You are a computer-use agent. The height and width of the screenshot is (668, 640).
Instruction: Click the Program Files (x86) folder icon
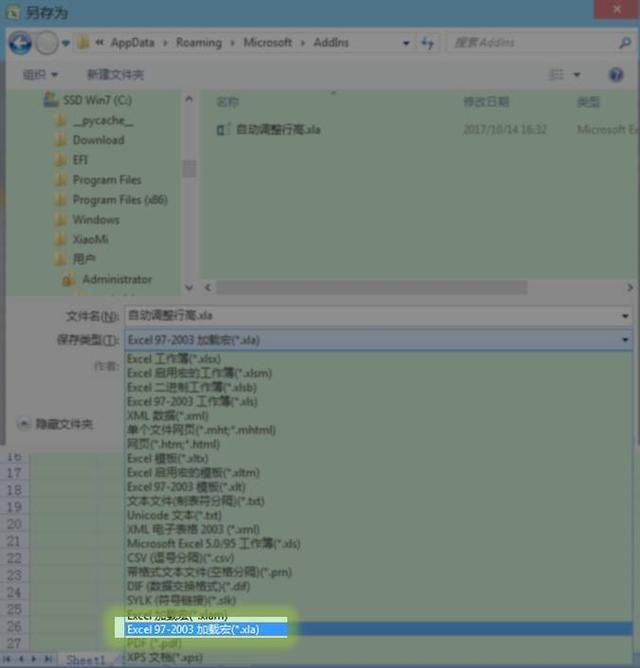pyautogui.click(x=61, y=200)
